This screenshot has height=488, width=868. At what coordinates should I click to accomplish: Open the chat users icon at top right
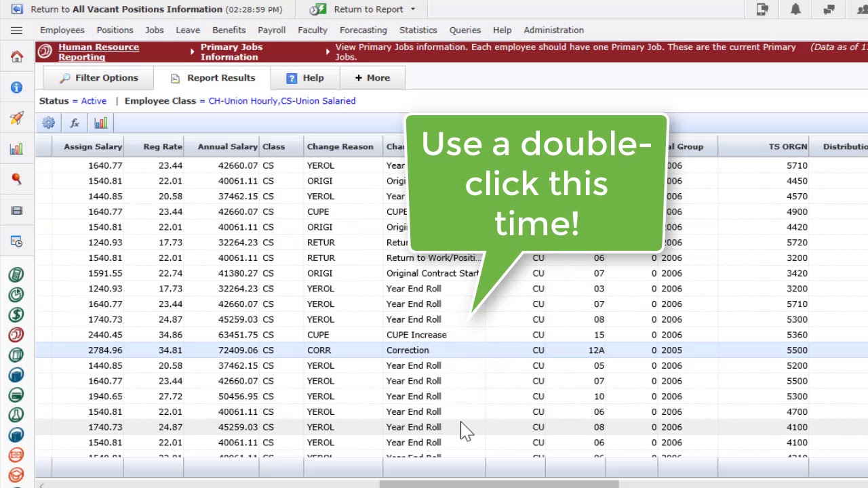click(829, 9)
